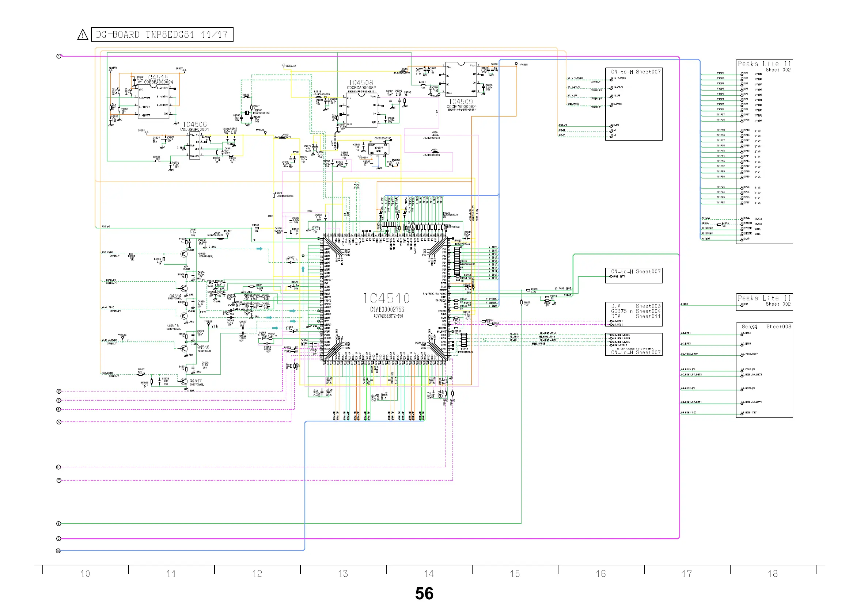Click the Q4514 transistor label
This screenshot has width=868, height=615.
pyautogui.click(x=175, y=296)
